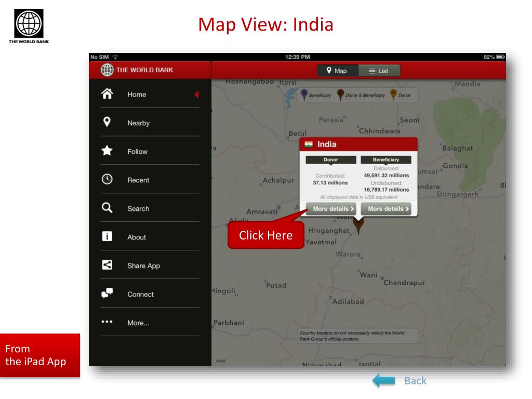Click the Legal link on map corner
Viewport: 532px width, 399px height.
[x=220, y=361]
